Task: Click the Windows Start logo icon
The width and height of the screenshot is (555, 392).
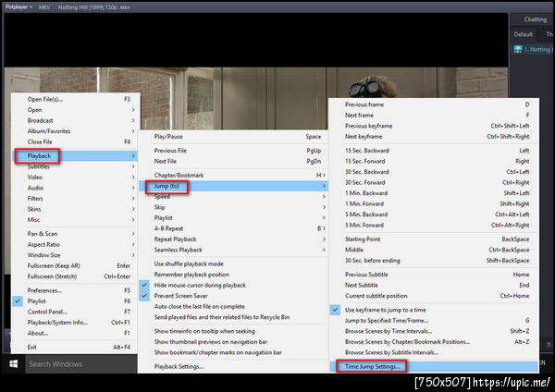Action: pos(14,363)
